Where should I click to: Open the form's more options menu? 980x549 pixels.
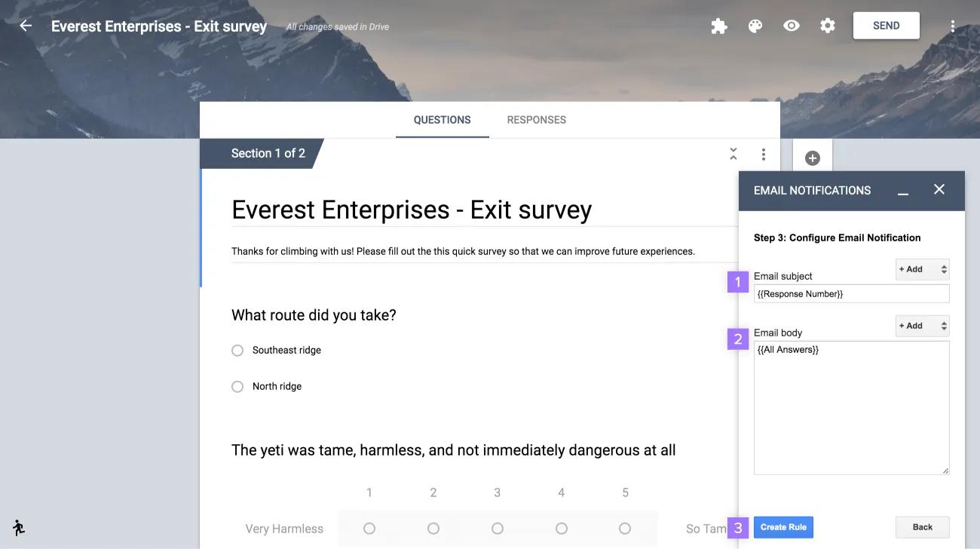[953, 26]
